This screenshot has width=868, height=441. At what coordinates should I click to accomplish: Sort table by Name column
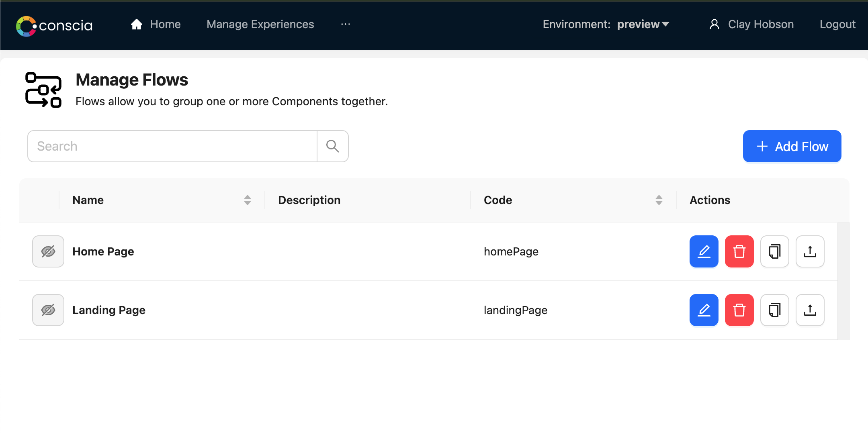point(248,200)
